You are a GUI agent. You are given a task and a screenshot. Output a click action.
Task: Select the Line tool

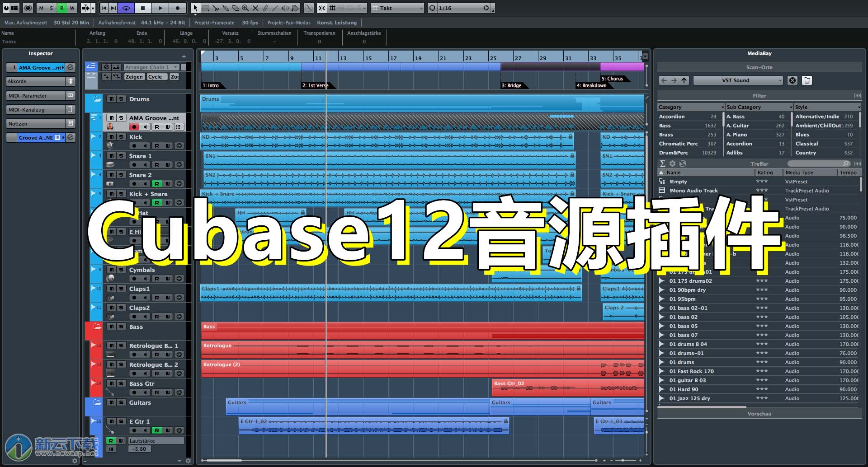point(275,8)
